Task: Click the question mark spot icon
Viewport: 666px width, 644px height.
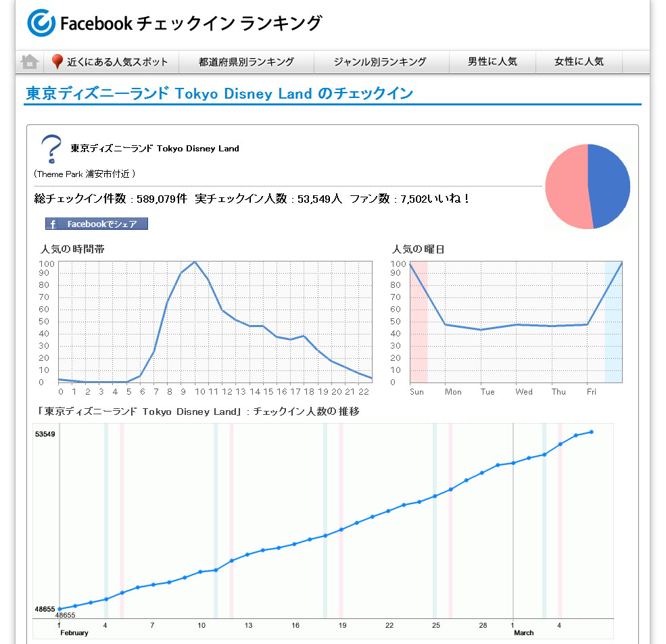Action: click(51, 149)
